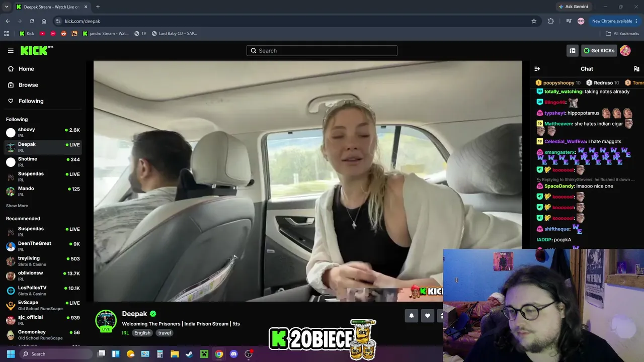Click the heart follow icon for Deepak
The width and height of the screenshot is (644, 362).
tap(428, 316)
